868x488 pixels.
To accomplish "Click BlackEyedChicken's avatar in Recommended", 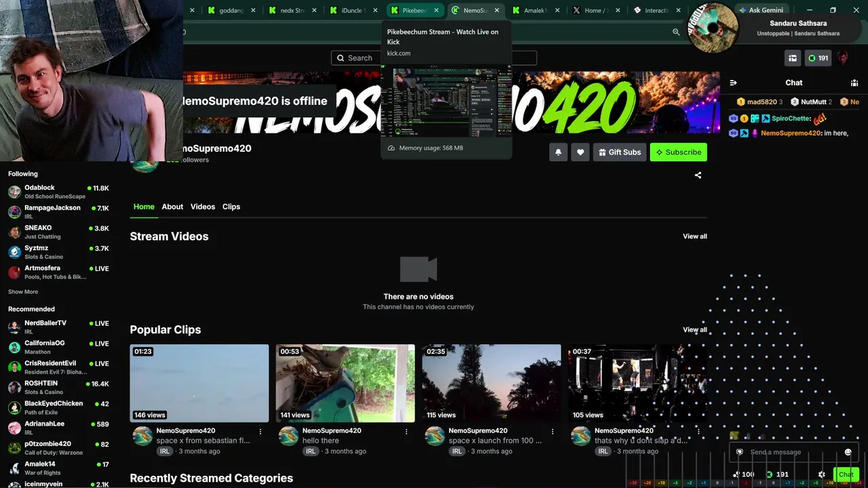I will pyautogui.click(x=14, y=408).
